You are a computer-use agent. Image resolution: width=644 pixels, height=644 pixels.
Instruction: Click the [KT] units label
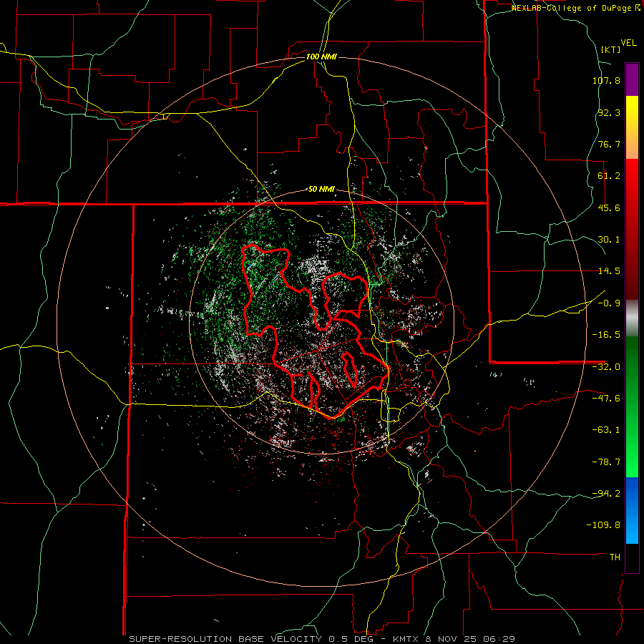[x=610, y=49]
